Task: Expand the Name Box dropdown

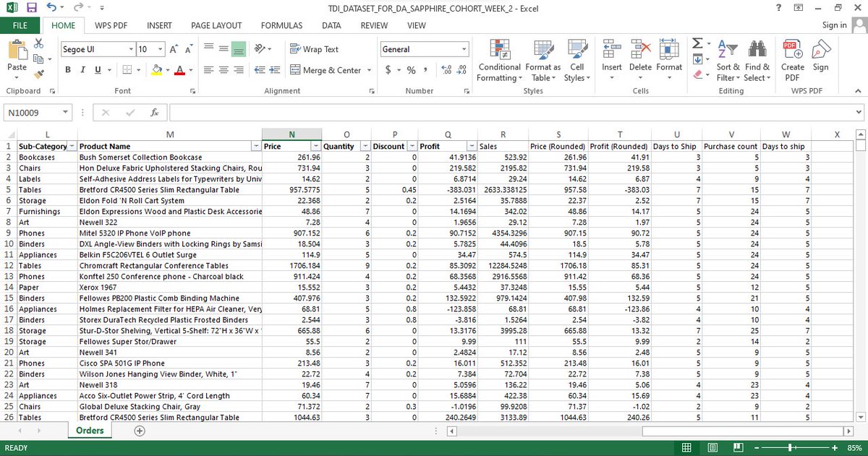Action: (x=66, y=113)
